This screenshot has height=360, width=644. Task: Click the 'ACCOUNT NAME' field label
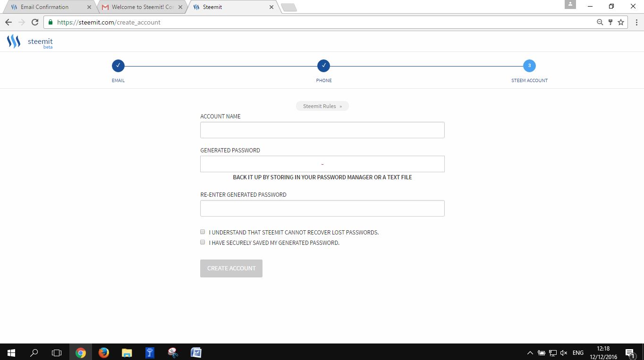(220, 117)
